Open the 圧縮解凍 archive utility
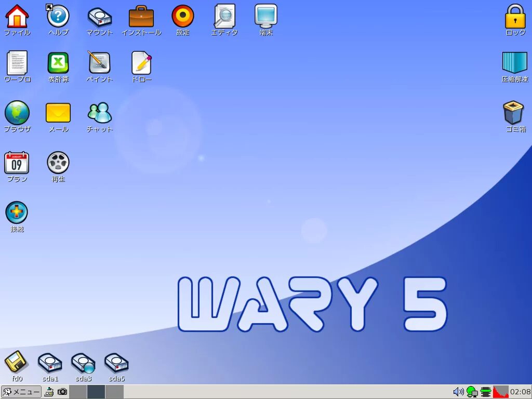532x399 pixels. (514, 62)
